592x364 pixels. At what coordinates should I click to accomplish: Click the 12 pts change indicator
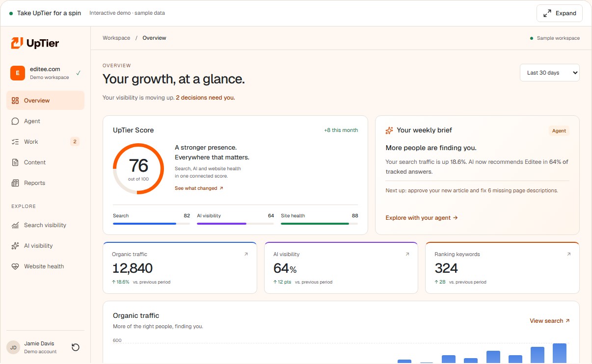point(282,282)
